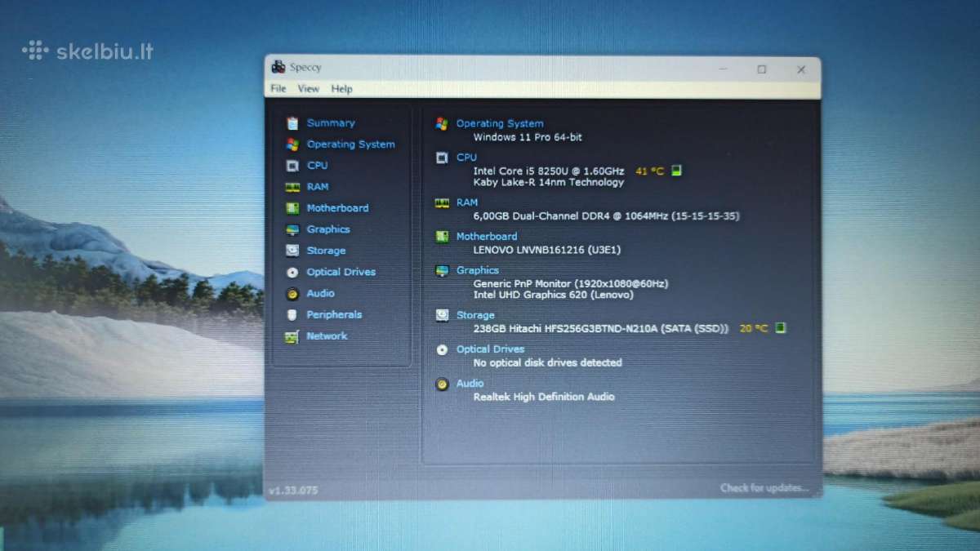Open the View menu

click(x=308, y=89)
